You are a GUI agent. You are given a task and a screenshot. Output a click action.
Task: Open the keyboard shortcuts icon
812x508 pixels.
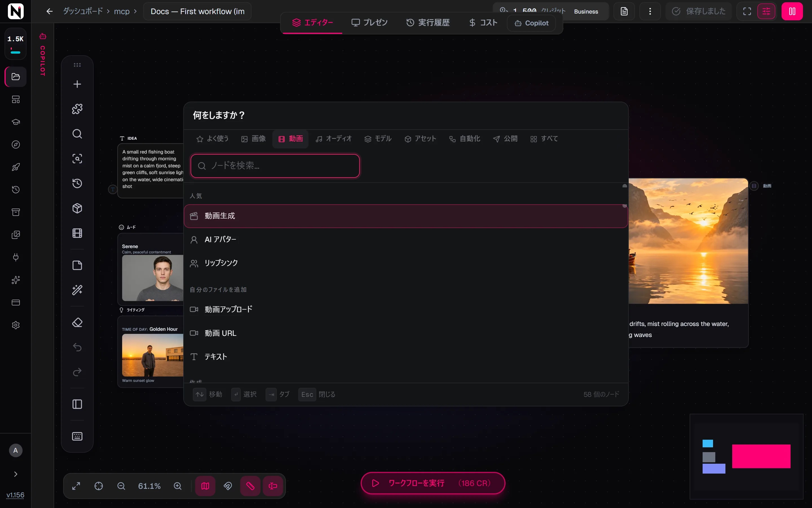pos(77,436)
